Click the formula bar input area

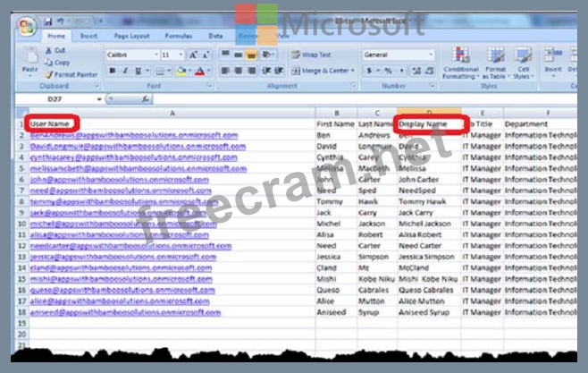coord(365,99)
